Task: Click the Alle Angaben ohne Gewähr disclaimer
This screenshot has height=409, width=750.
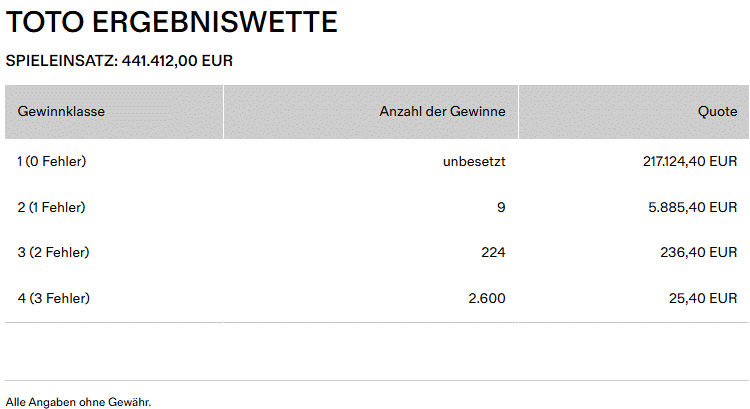Action: tap(78, 402)
